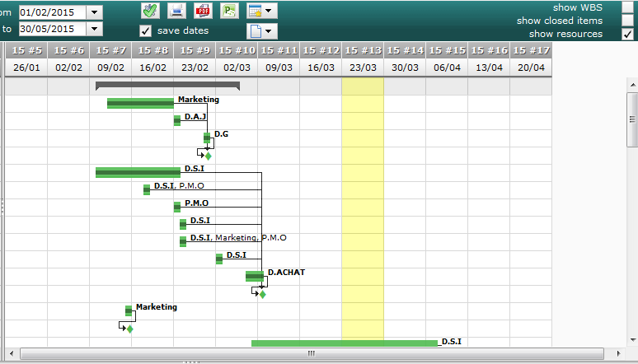
Task: Click the 09/02 date column header
Action: [x=110, y=67]
